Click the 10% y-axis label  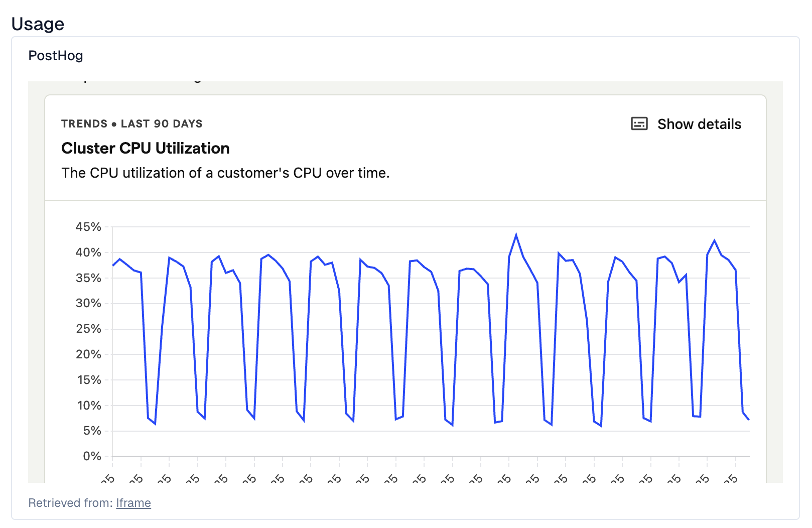pyautogui.click(x=89, y=406)
